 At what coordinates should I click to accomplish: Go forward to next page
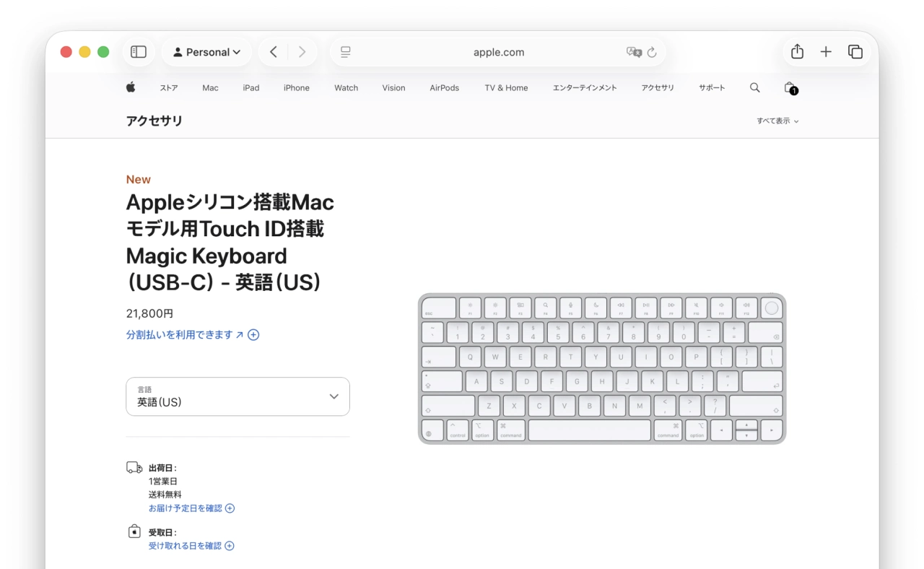pyautogui.click(x=302, y=52)
